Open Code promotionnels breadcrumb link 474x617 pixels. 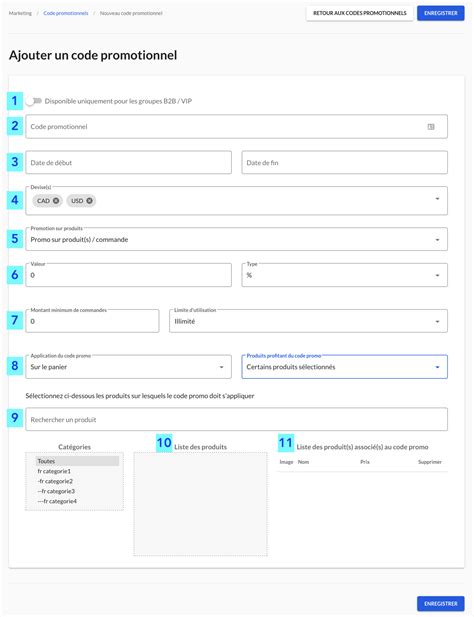(66, 13)
